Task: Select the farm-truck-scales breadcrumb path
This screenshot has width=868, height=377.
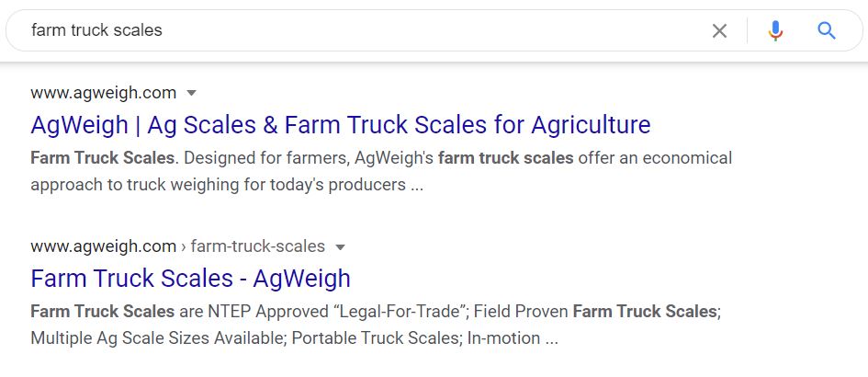Action: (258, 246)
